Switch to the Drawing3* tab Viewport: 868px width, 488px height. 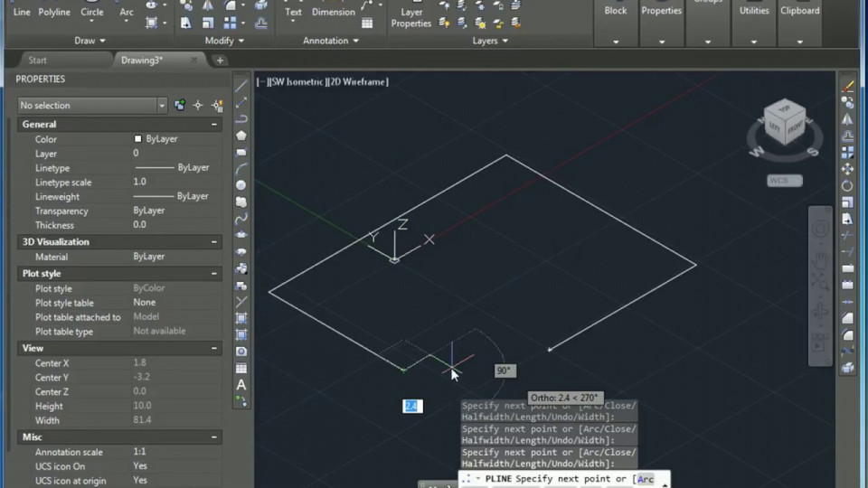click(142, 60)
